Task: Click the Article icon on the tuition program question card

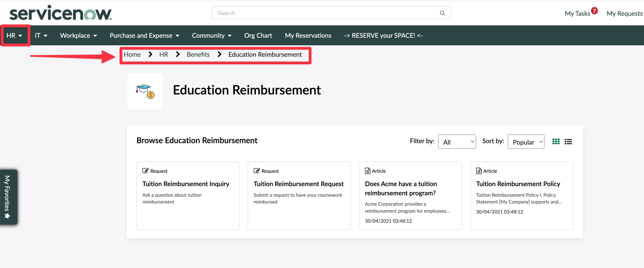Action: [367, 171]
